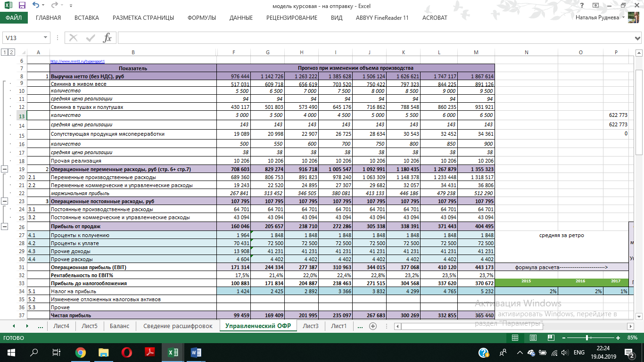Switch to Page Layout view in status bar
The image size is (644, 362).
click(x=533, y=338)
